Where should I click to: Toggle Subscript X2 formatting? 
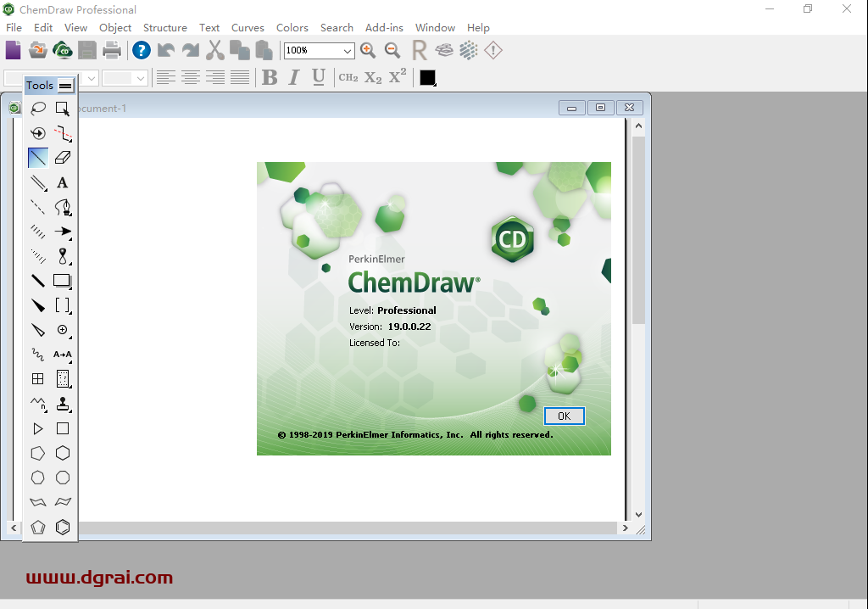pos(373,77)
